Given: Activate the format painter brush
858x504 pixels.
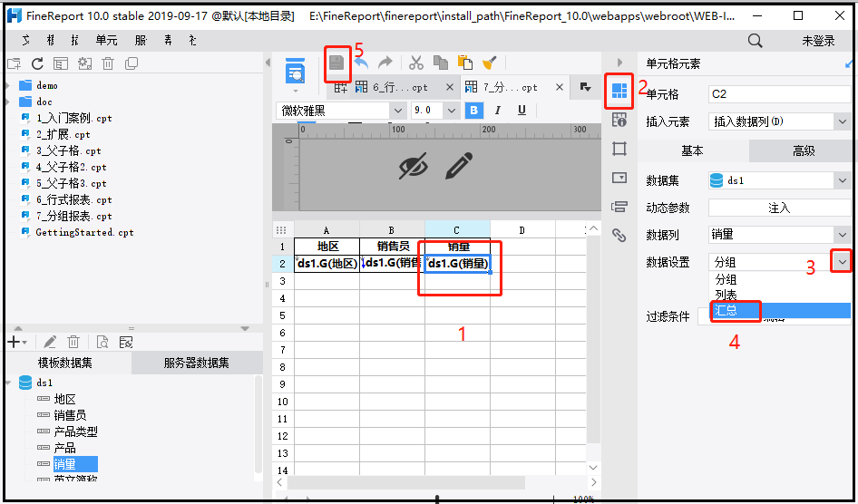Looking at the screenshot, I should [490, 63].
